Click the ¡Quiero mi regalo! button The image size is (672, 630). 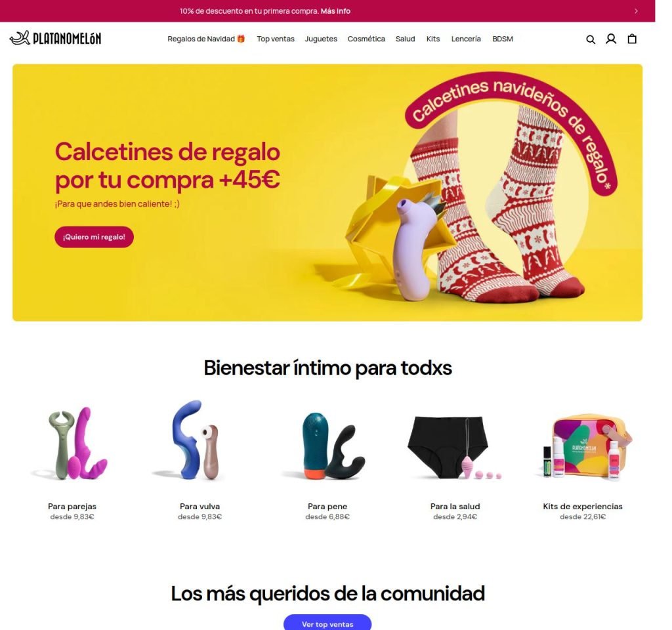(x=94, y=237)
